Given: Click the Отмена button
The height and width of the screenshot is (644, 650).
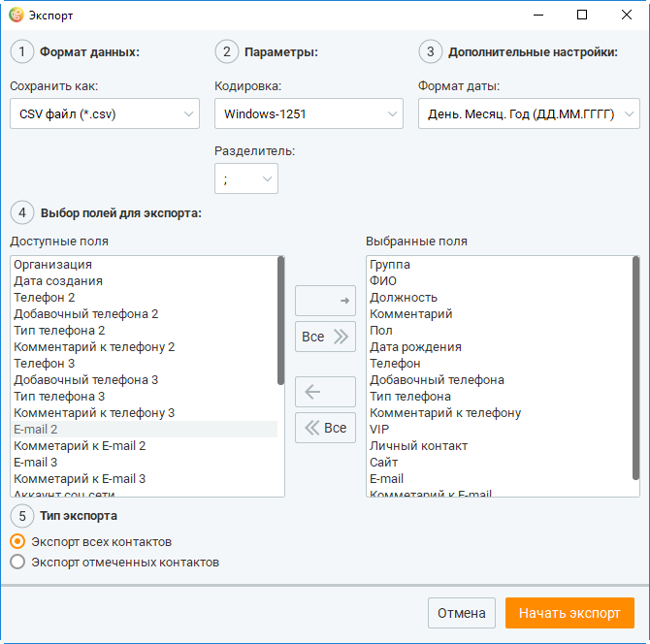Looking at the screenshot, I should (x=462, y=613).
